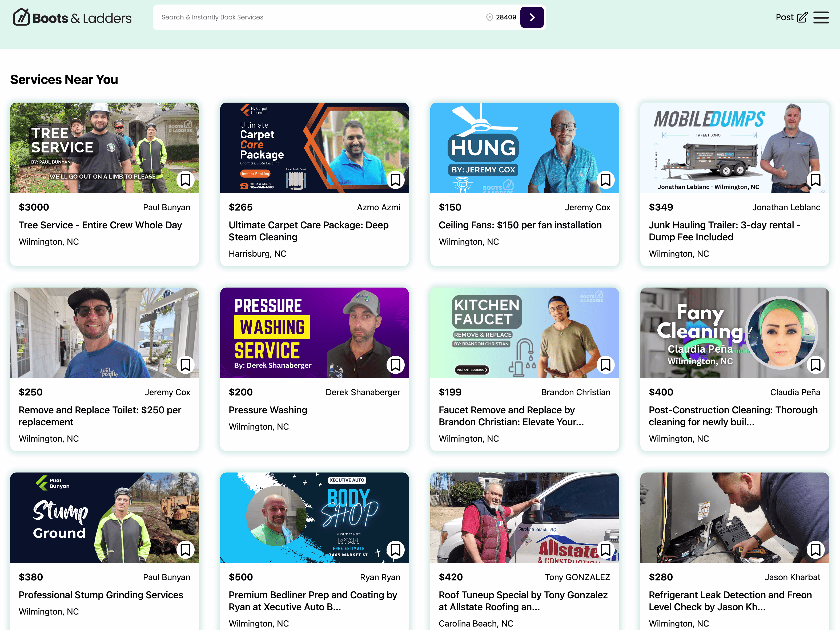Screen dimensions: 840x630
Task: Bookmark the Pressure Washing service
Action: point(395,365)
